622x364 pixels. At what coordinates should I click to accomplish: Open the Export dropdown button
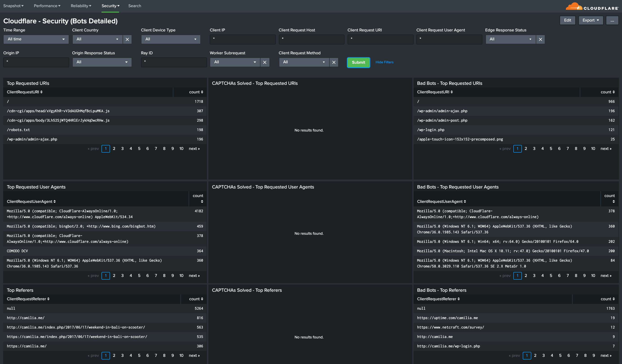click(590, 20)
